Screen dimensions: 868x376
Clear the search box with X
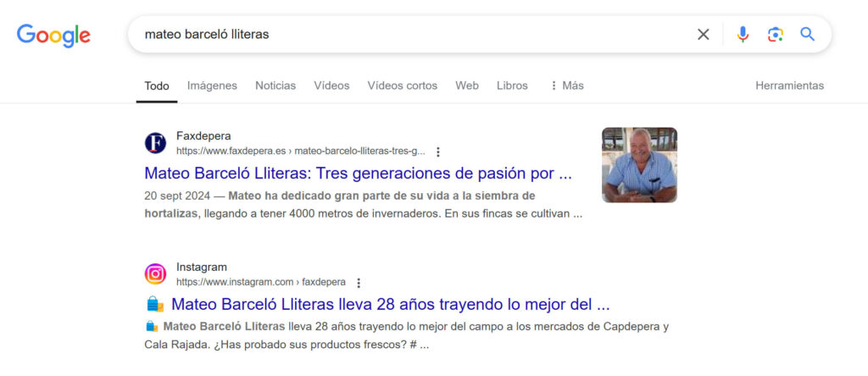(x=703, y=35)
